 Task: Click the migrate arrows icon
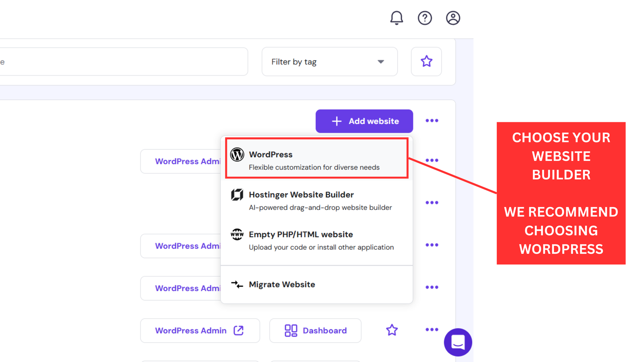[237, 284]
